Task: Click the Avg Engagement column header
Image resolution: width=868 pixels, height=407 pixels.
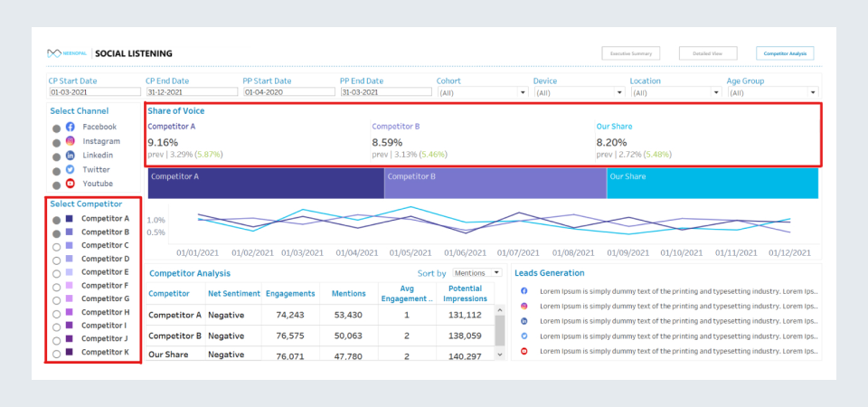Action: 407,293
